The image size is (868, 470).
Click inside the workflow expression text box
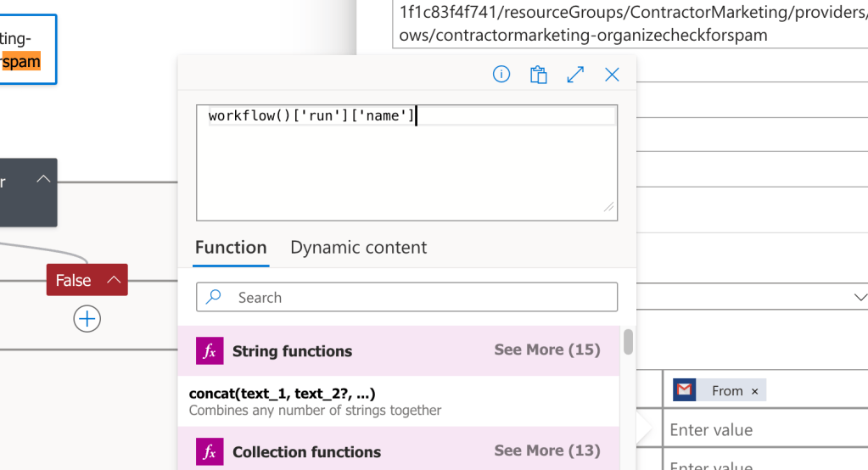pos(407,163)
